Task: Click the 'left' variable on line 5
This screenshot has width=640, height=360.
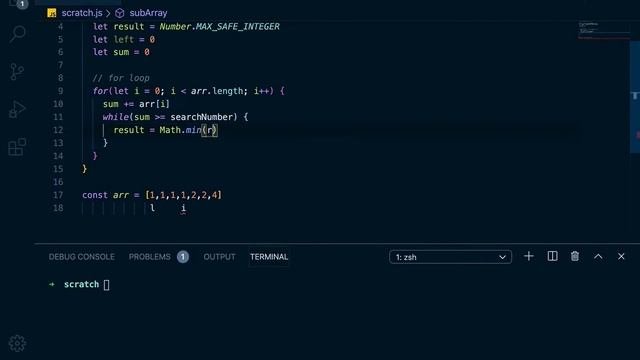Action: coord(124,40)
